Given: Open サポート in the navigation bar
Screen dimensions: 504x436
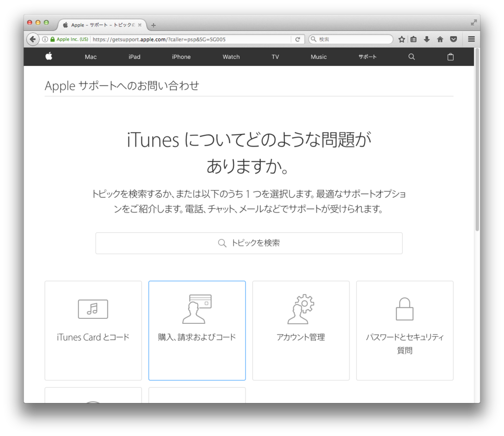Looking at the screenshot, I should tap(367, 57).
